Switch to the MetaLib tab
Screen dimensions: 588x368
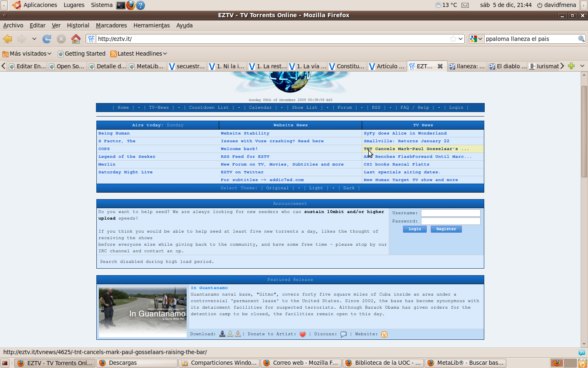[x=147, y=66]
